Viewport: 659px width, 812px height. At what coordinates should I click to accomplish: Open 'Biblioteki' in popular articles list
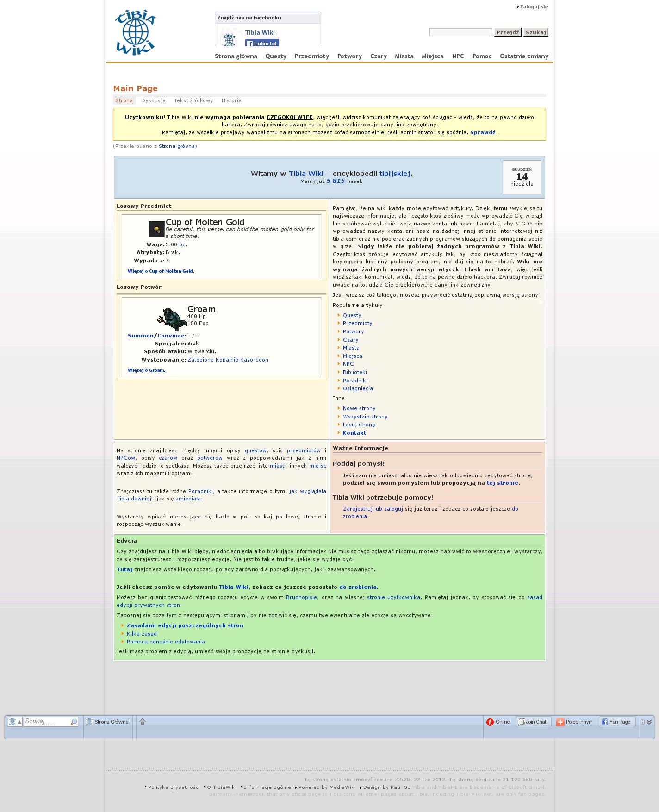pos(355,372)
